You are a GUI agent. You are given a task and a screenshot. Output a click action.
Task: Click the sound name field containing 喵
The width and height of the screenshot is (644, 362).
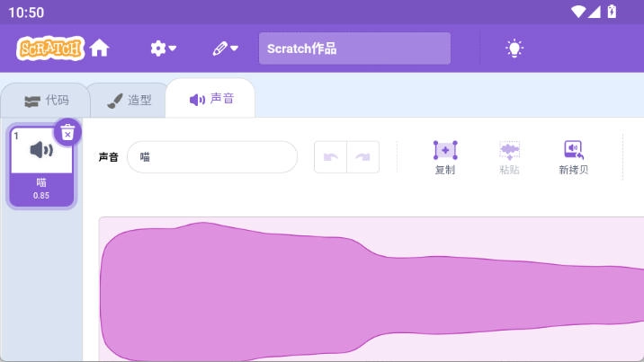coord(212,156)
